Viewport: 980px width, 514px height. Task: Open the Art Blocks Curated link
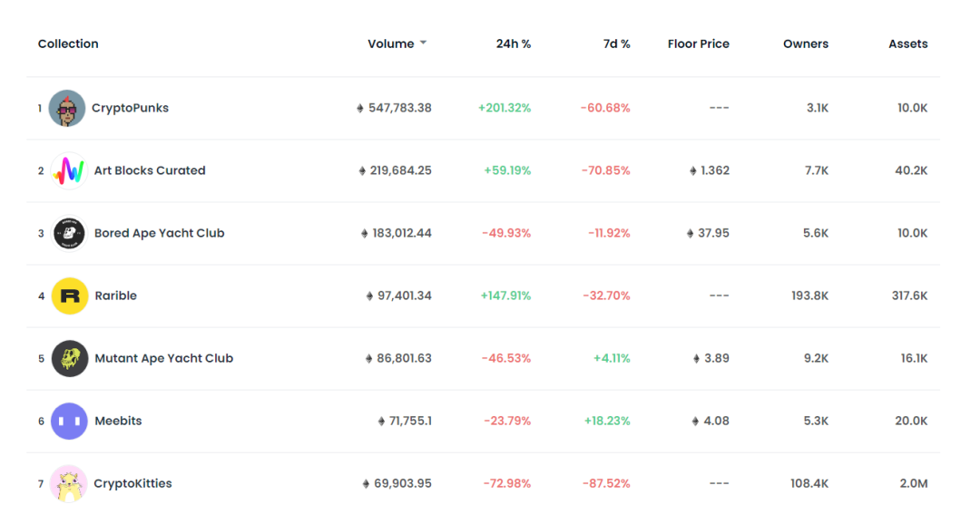point(150,170)
